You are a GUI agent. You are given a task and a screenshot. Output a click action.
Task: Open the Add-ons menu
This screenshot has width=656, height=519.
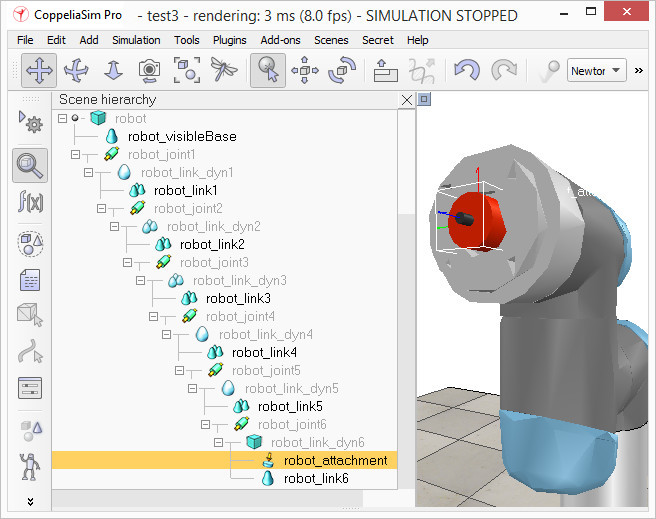(x=280, y=40)
